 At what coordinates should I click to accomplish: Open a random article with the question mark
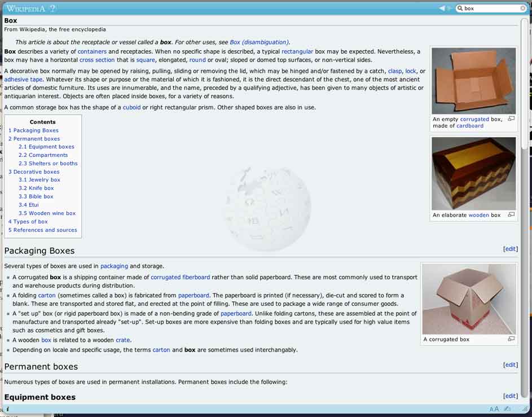pyautogui.click(x=52, y=8)
